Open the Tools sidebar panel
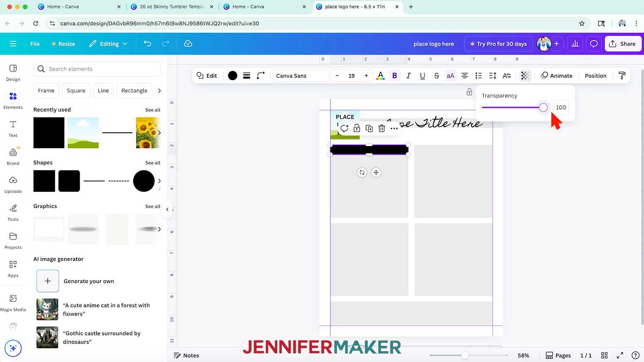The height and width of the screenshot is (362, 644). tap(13, 213)
